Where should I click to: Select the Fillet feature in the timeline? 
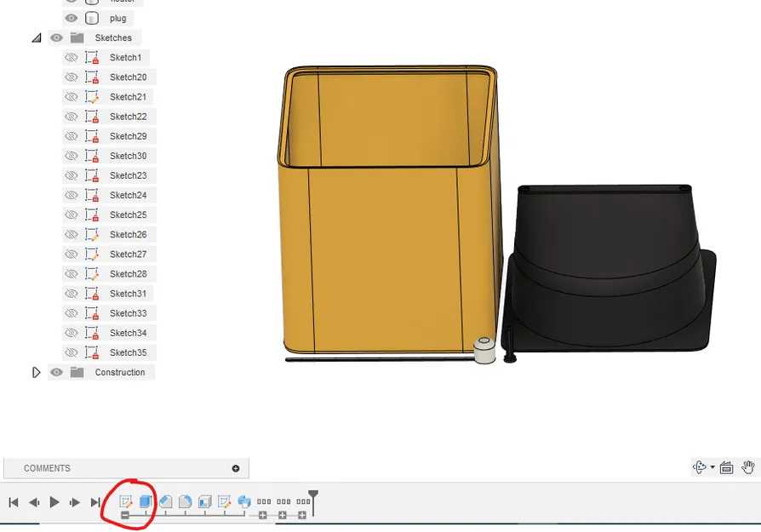point(185,501)
